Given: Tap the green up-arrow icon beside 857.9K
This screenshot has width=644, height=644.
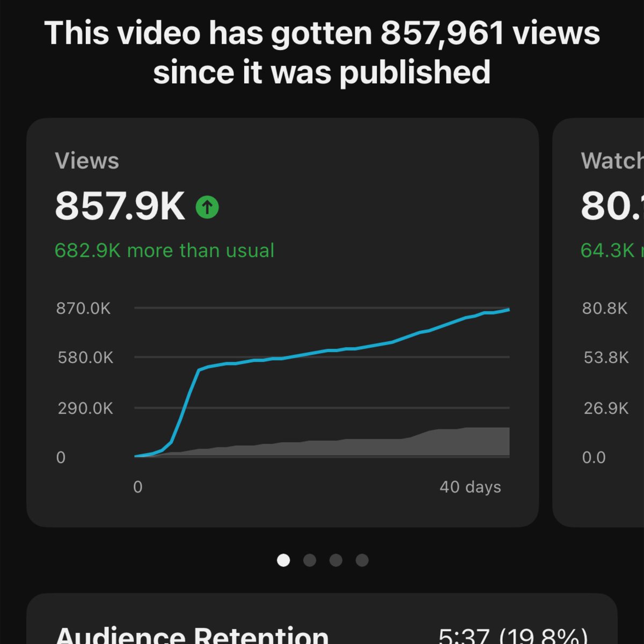Looking at the screenshot, I should coord(207,207).
